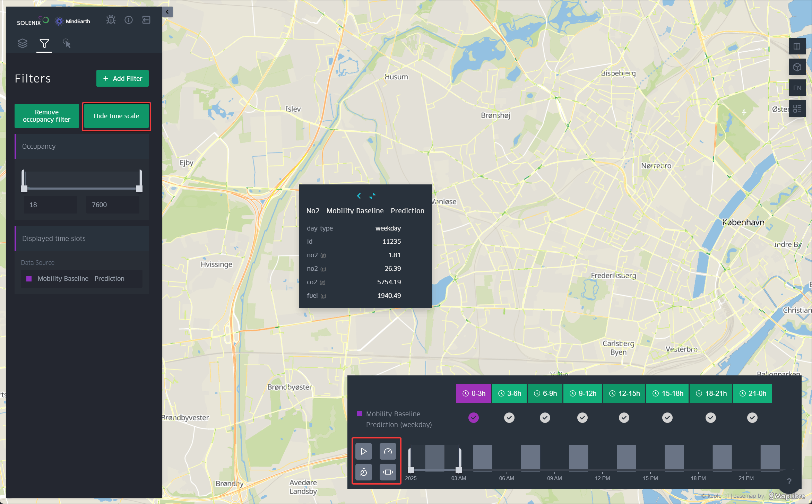Open the info icon in header
Screen dimensions: 812x504
click(129, 20)
